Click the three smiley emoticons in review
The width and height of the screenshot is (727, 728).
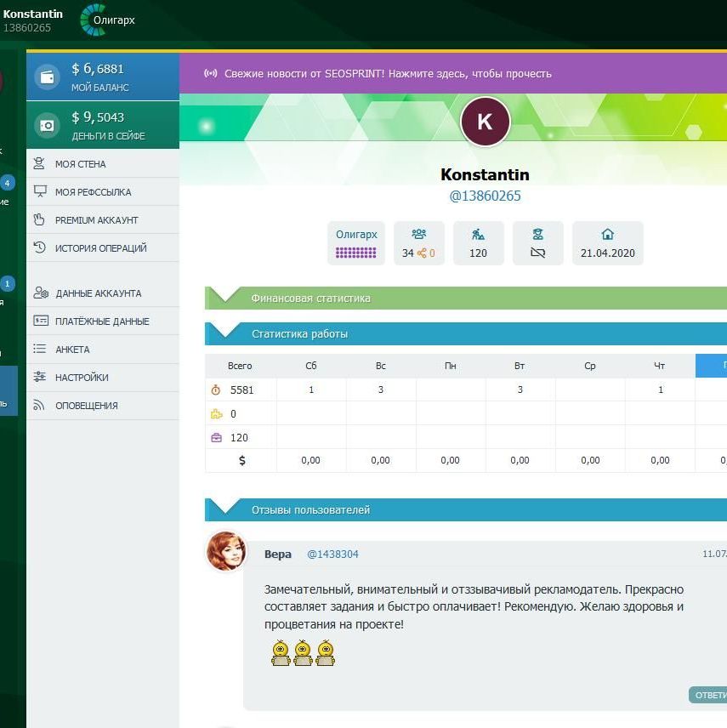coord(304,653)
